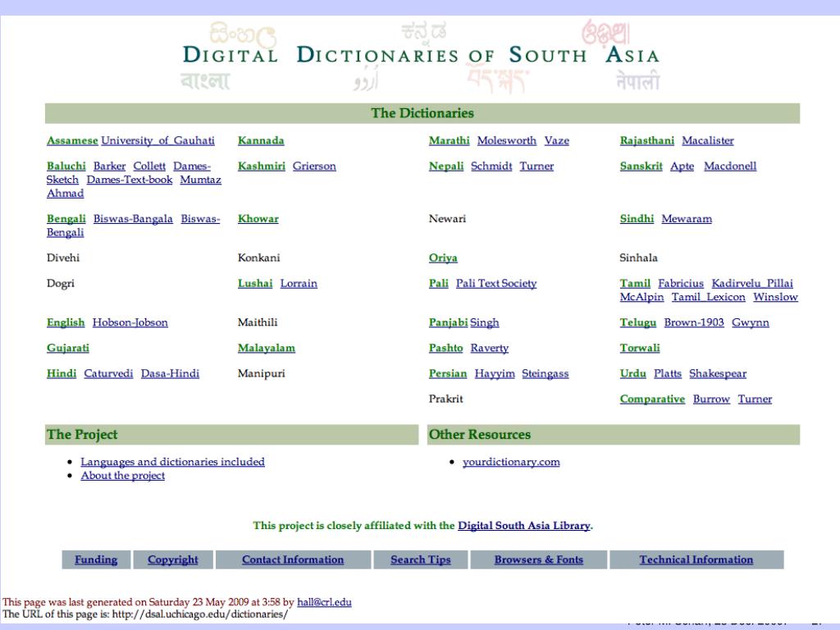The height and width of the screenshot is (630, 840).
Task: Select the Malayalam language link
Action: (267, 348)
